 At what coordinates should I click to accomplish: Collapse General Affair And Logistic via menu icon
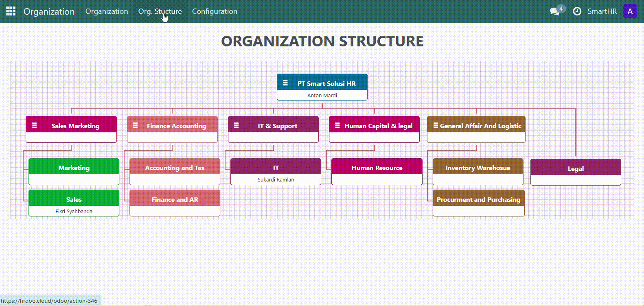(436, 125)
